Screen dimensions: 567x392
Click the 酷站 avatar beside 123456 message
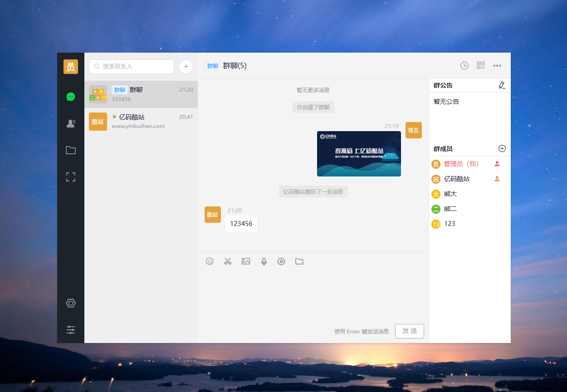coord(213,215)
